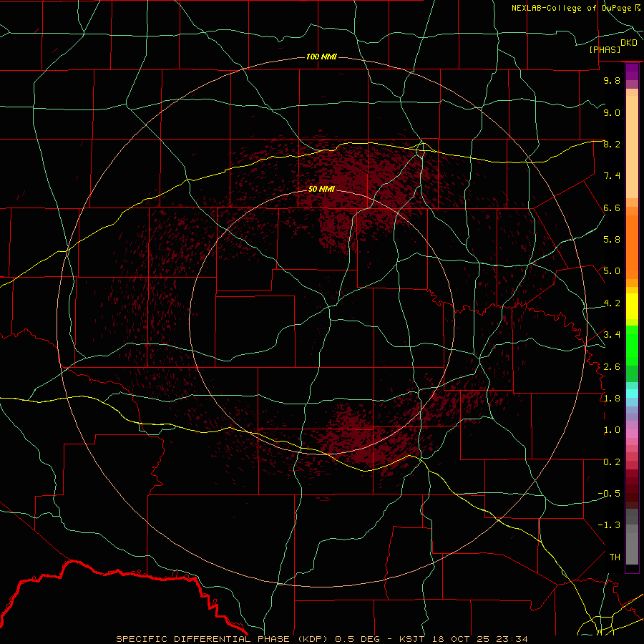Click the peach band of the color scale
Screen dimensions: 644x644
pos(632,148)
